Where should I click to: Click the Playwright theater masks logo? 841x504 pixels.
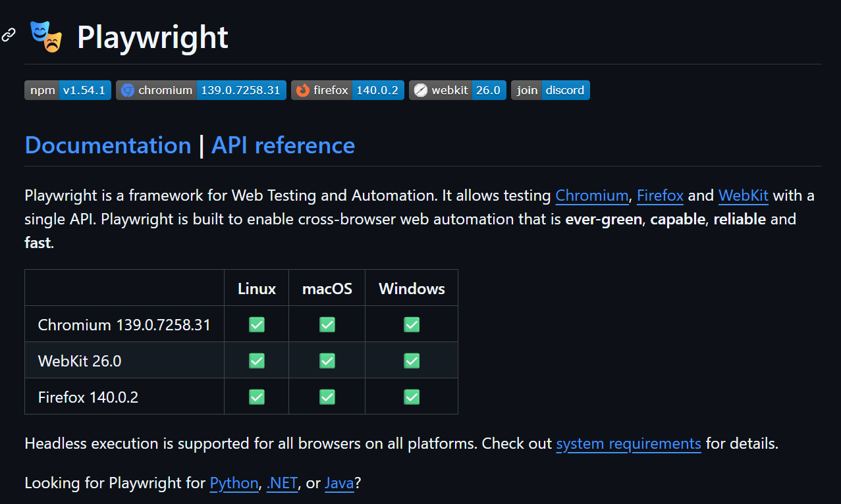(x=46, y=37)
